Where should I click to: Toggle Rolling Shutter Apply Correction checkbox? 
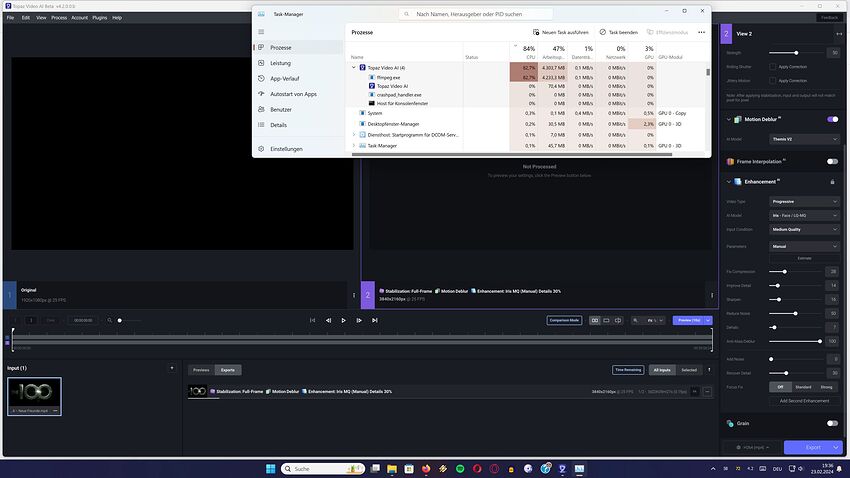772,67
